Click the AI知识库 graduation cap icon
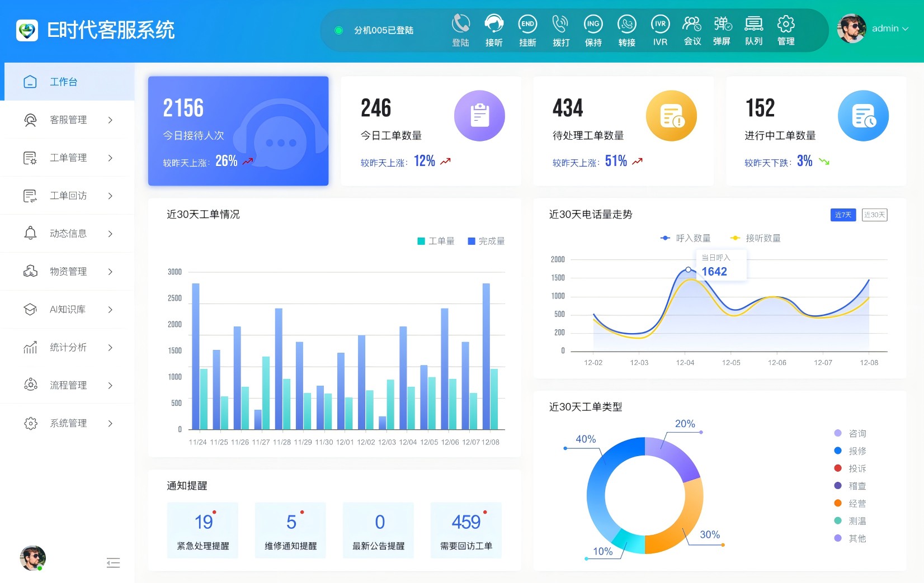 tap(30, 310)
